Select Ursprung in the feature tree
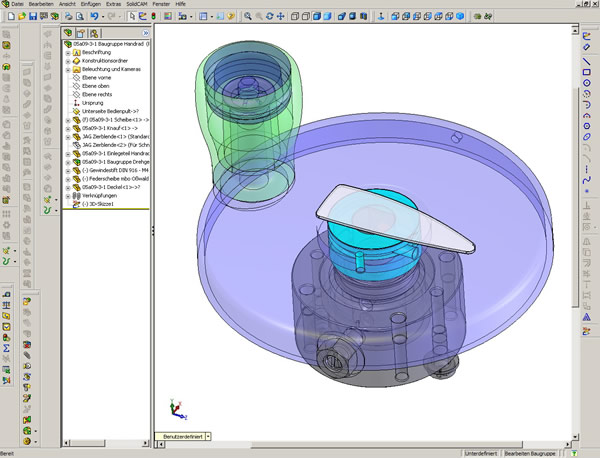This screenshot has width=600, height=458. click(93, 103)
